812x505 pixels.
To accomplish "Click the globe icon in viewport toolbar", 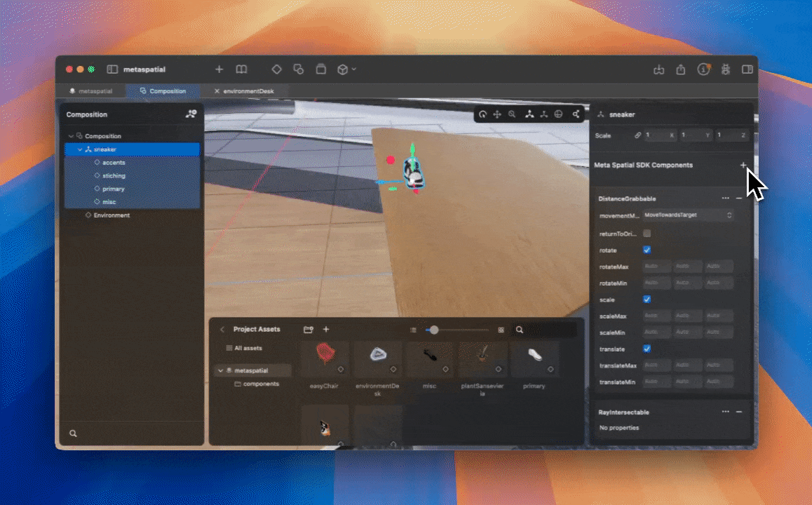I will (x=557, y=114).
